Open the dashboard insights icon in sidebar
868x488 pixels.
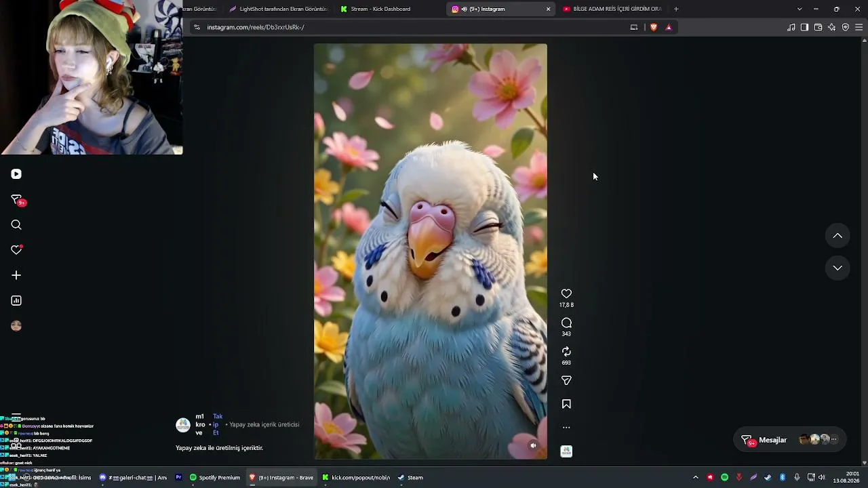click(16, 301)
